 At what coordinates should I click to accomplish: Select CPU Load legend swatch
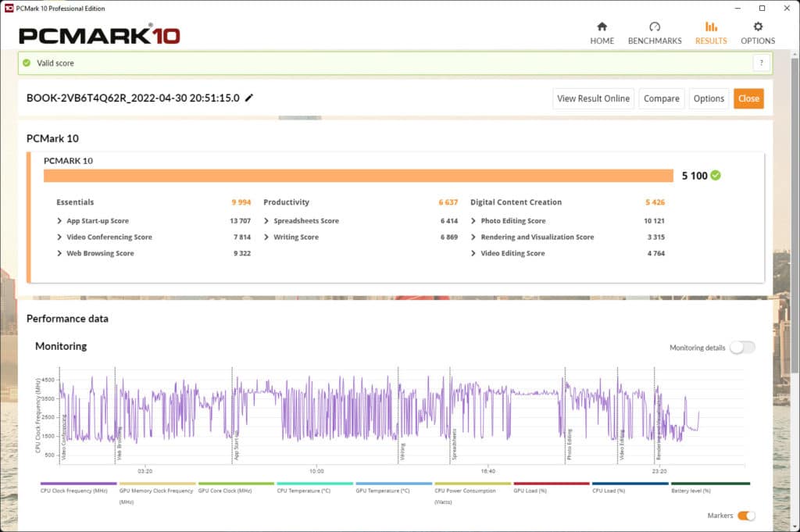(x=630, y=483)
